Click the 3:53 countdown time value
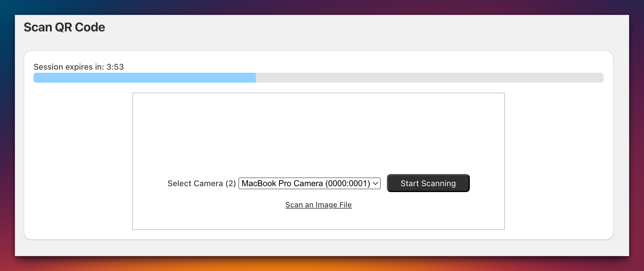Viewport: 644px width, 271px height. pos(115,67)
